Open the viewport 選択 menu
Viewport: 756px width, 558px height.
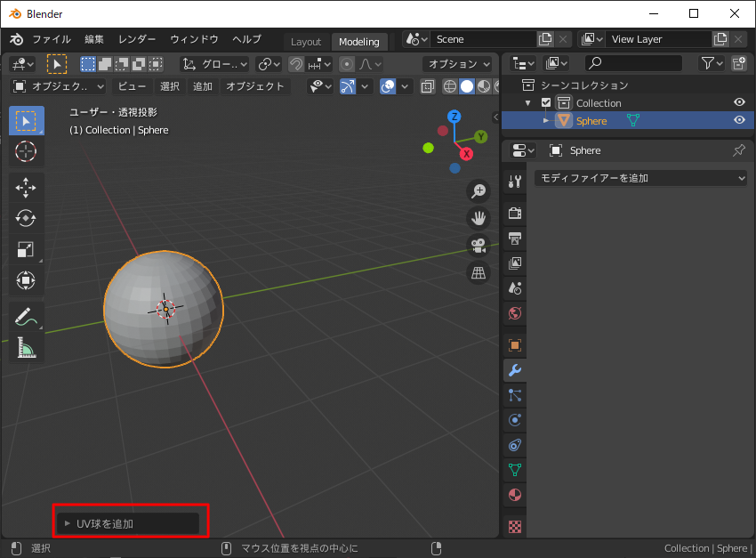click(169, 86)
